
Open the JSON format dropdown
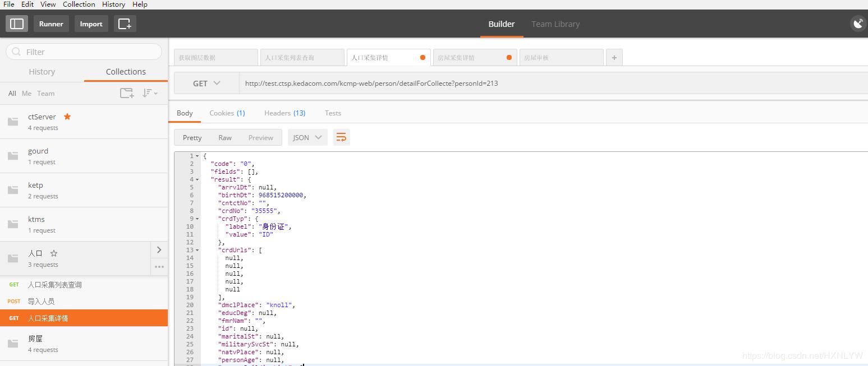(307, 137)
